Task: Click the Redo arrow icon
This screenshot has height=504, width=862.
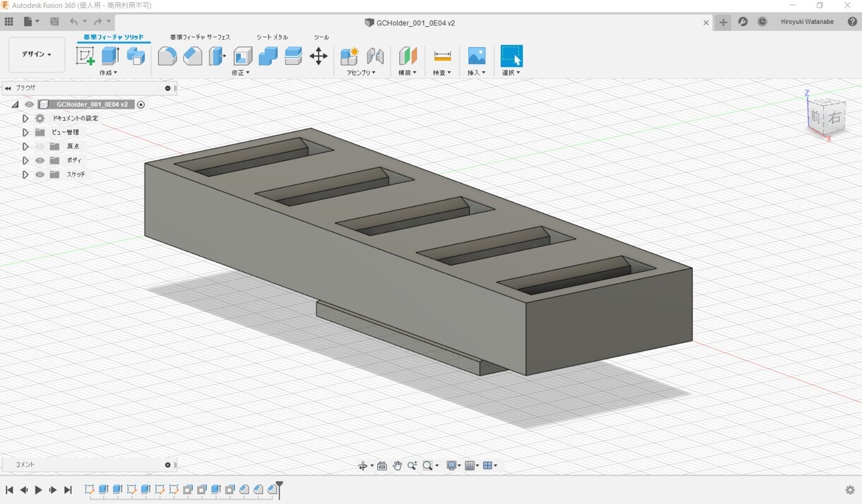Action: click(98, 22)
